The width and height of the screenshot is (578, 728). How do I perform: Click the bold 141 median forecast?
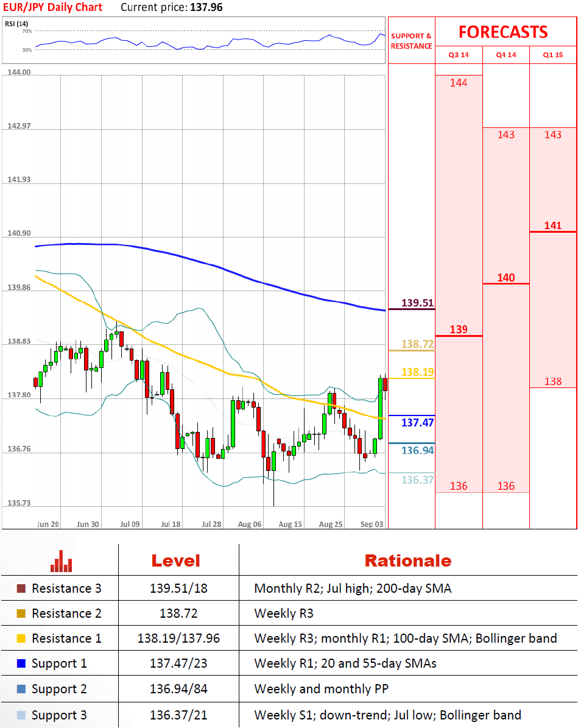point(553,225)
